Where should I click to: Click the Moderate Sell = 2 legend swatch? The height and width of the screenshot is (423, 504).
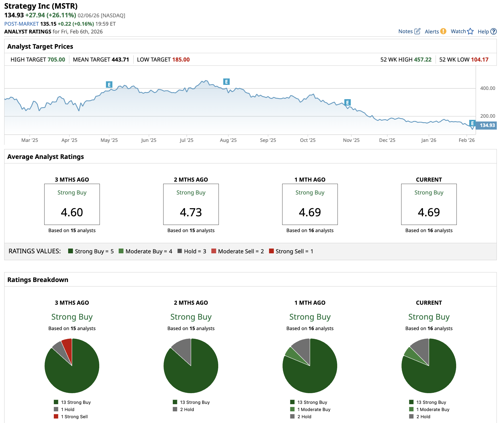click(x=214, y=251)
